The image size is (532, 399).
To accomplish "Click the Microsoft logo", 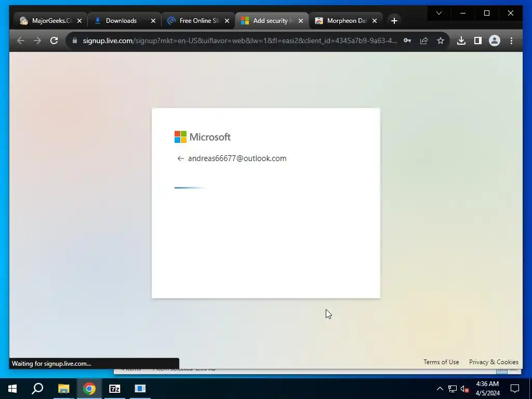I will (203, 137).
